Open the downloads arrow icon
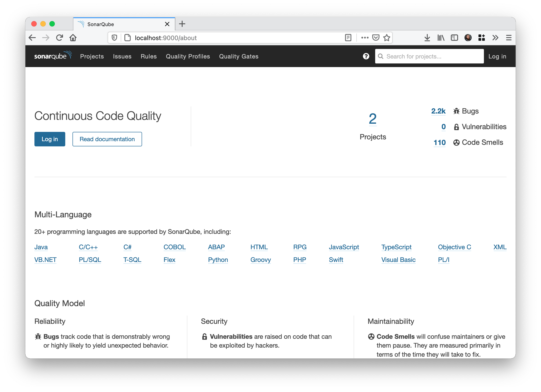 click(427, 38)
